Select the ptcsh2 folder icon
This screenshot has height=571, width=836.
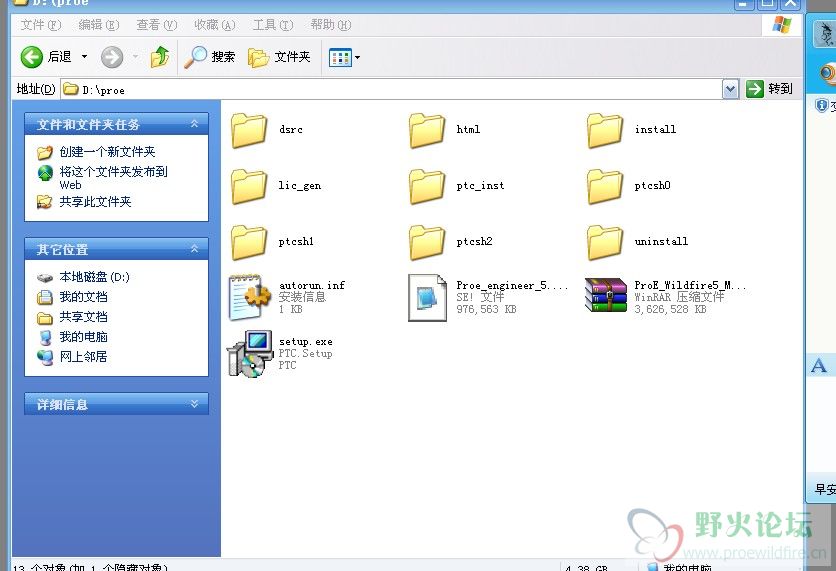click(427, 242)
